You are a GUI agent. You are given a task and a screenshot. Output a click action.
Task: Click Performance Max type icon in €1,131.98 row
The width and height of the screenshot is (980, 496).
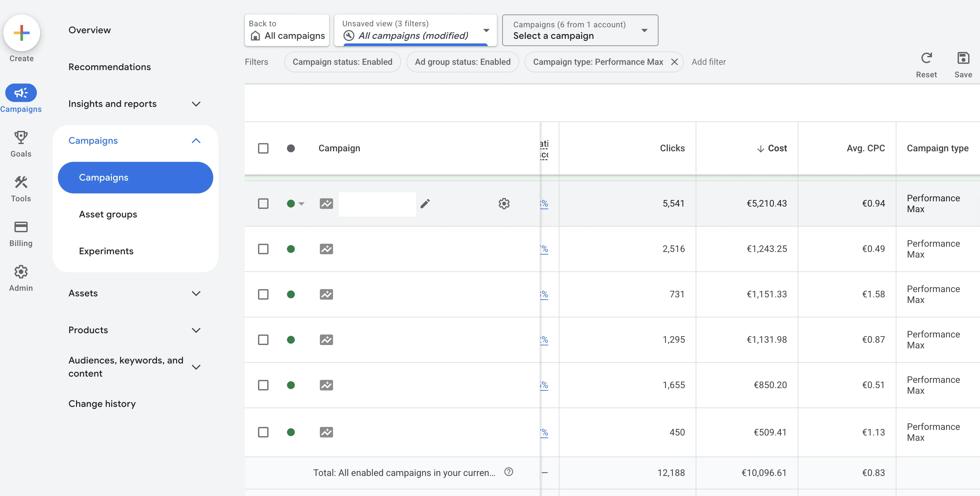(326, 339)
